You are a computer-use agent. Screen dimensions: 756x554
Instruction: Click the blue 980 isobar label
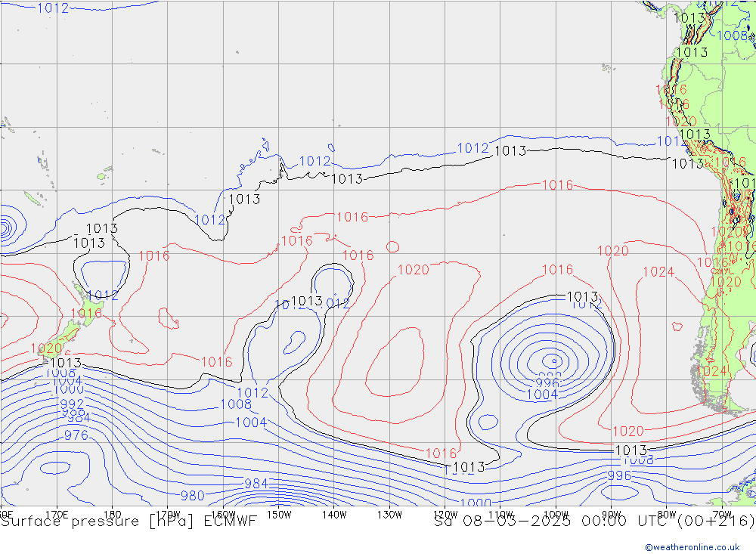(x=192, y=495)
